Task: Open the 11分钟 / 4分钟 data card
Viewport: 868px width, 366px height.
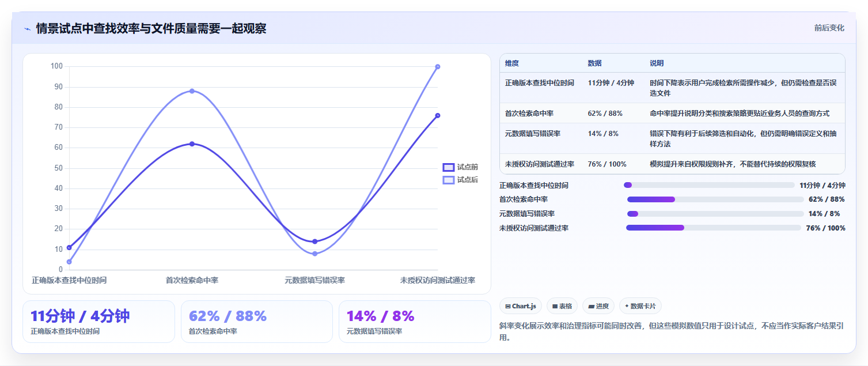Action: coord(98,322)
